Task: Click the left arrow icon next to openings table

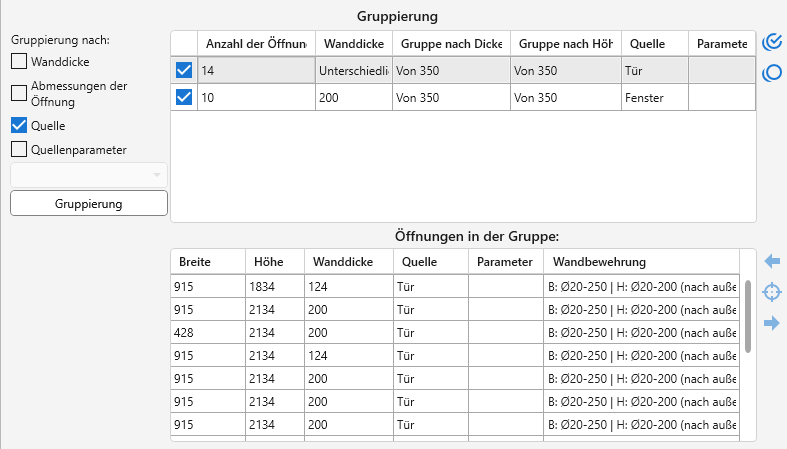Action: point(772,261)
